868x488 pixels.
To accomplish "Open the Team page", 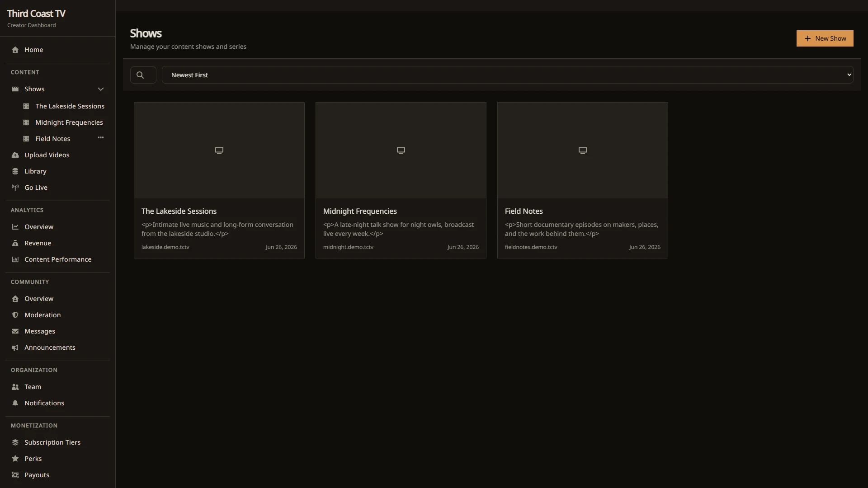I will click(x=57, y=387).
